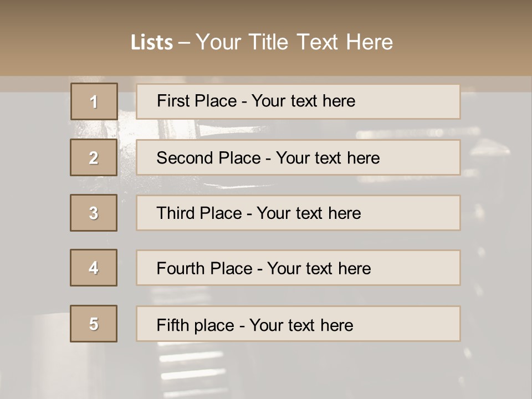Click the bold word 'Lists' in title
532x399 pixels.
click(x=152, y=43)
